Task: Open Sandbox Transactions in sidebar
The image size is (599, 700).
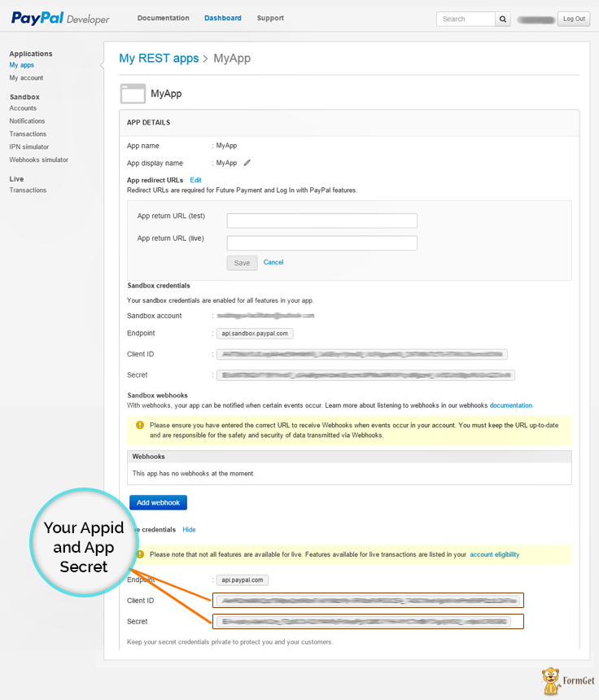Action: click(28, 134)
